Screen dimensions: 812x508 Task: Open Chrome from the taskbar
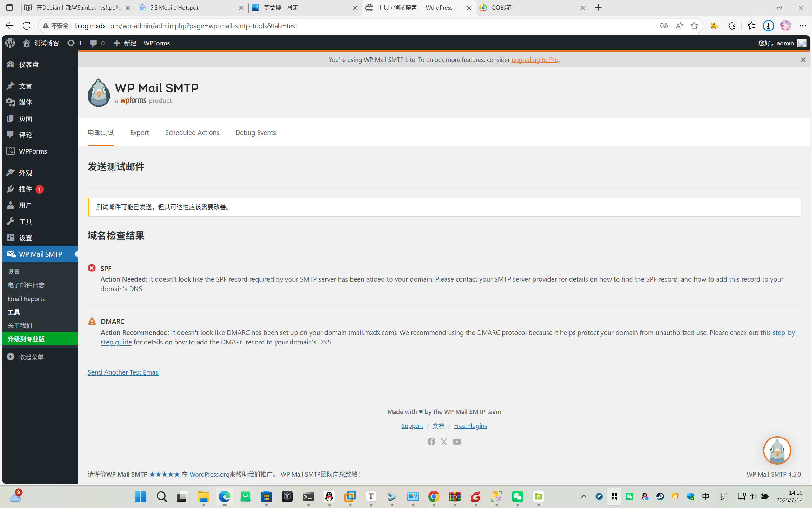[x=434, y=497]
